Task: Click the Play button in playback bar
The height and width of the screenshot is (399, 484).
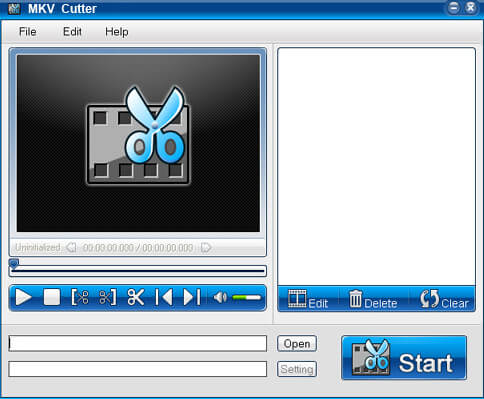Action: pyautogui.click(x=24, y=297)
